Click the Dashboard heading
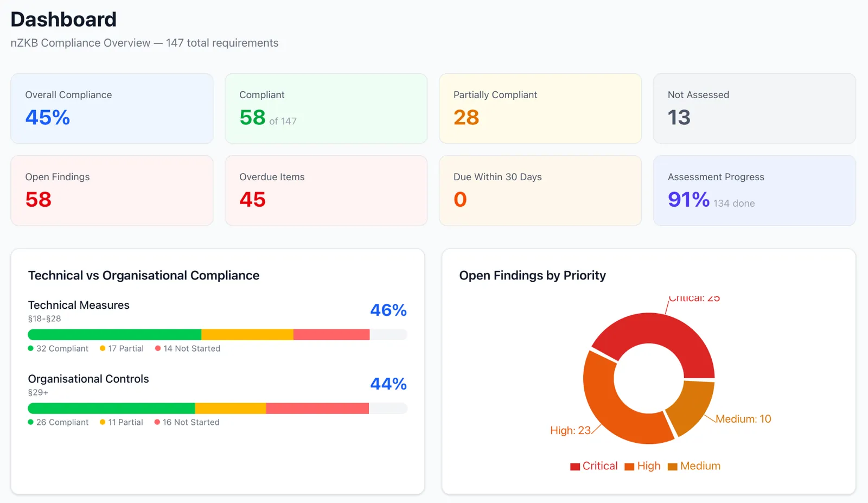 [x=63, y=20]
